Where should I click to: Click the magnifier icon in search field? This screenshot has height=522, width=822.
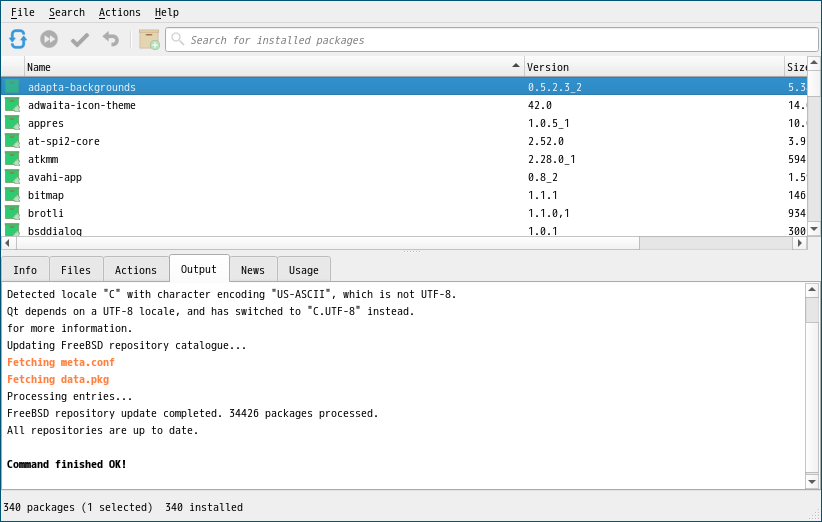[178, 39]
